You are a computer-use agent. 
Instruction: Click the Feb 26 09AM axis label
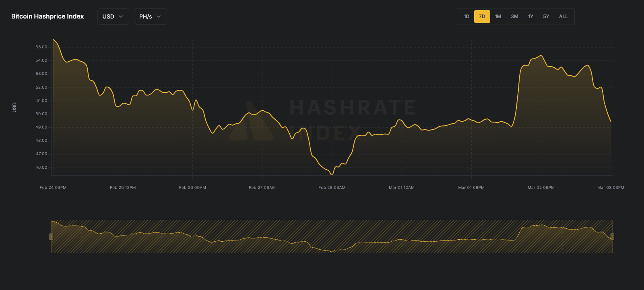(x=192, y=188)
